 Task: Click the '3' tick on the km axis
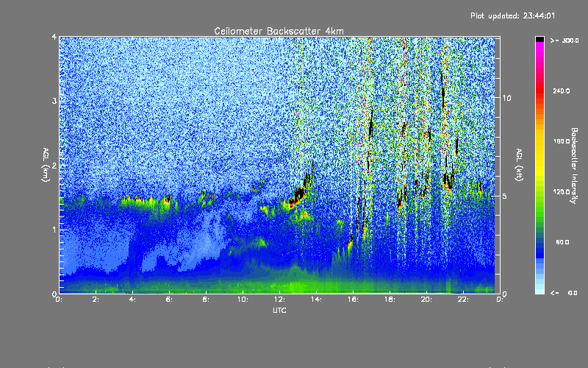(54, 101)
